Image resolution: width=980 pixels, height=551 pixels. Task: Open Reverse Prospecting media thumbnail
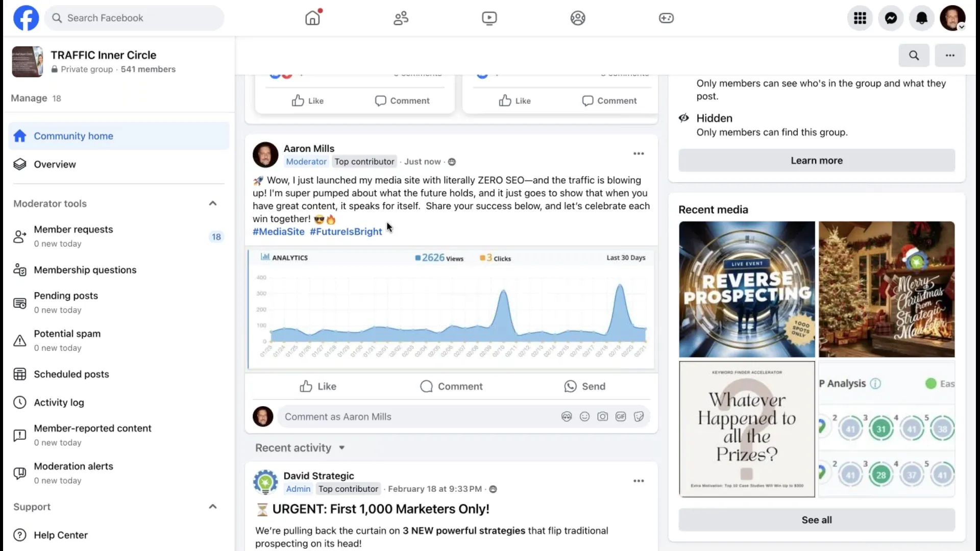[x=747, y=289]
